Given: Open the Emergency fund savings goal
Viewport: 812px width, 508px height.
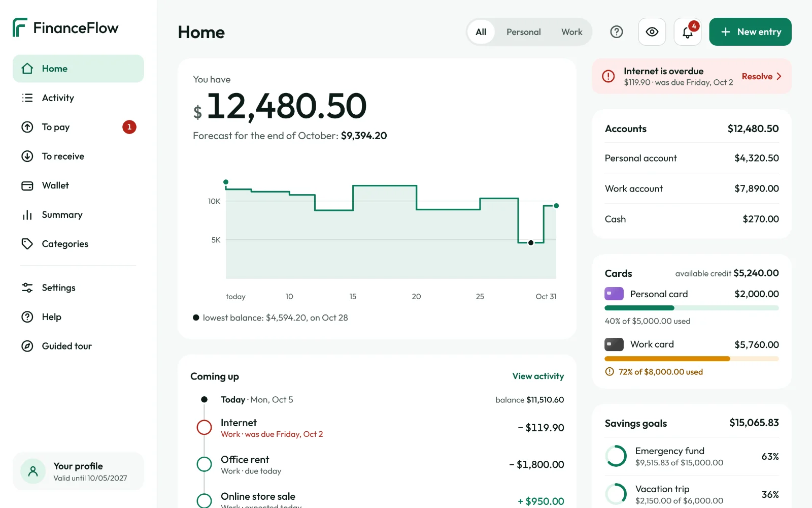Looking at the screenshot, I should 692,456.
